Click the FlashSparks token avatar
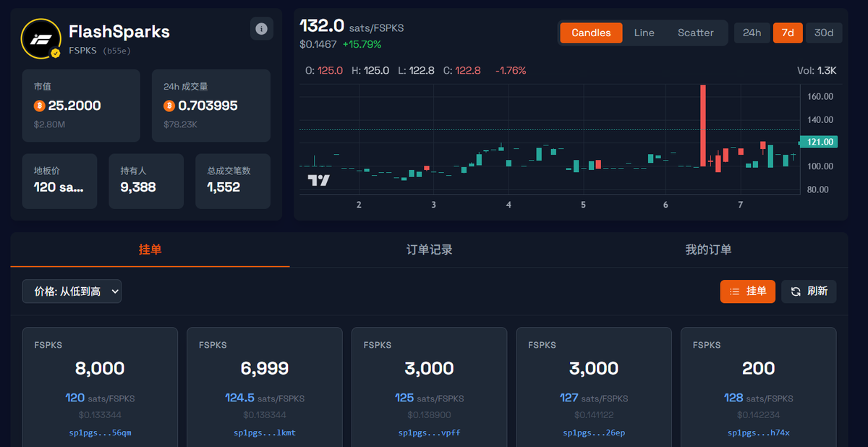 click(x=41, y=33)
